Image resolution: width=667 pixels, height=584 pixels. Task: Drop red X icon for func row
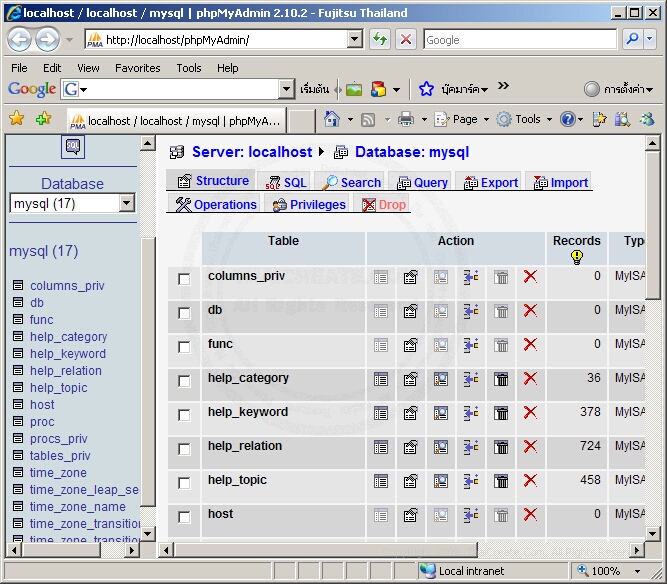point(530,345)
